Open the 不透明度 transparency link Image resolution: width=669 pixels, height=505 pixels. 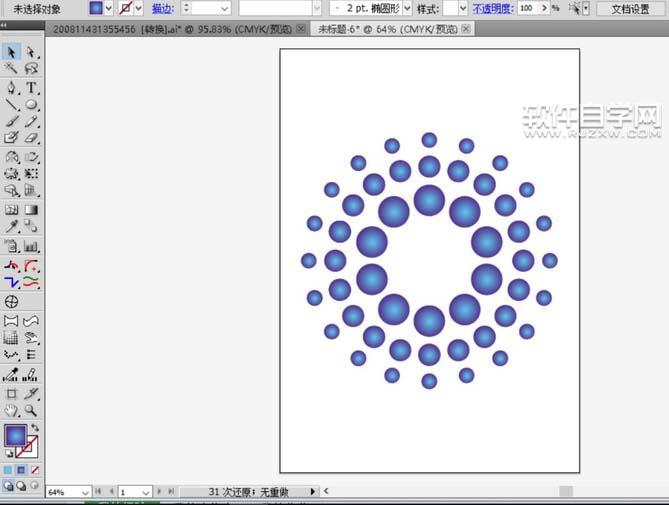click(492, 8)
